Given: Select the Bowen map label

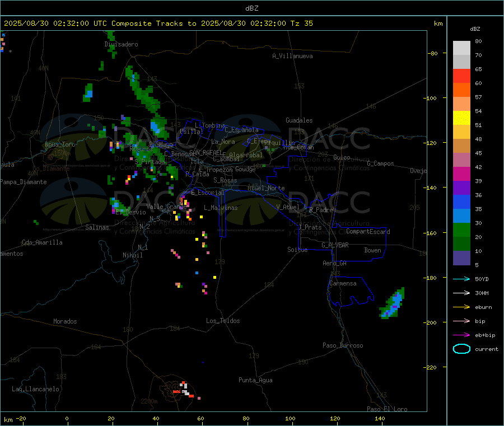Looking at the screenshot, I should click(372, 250).
